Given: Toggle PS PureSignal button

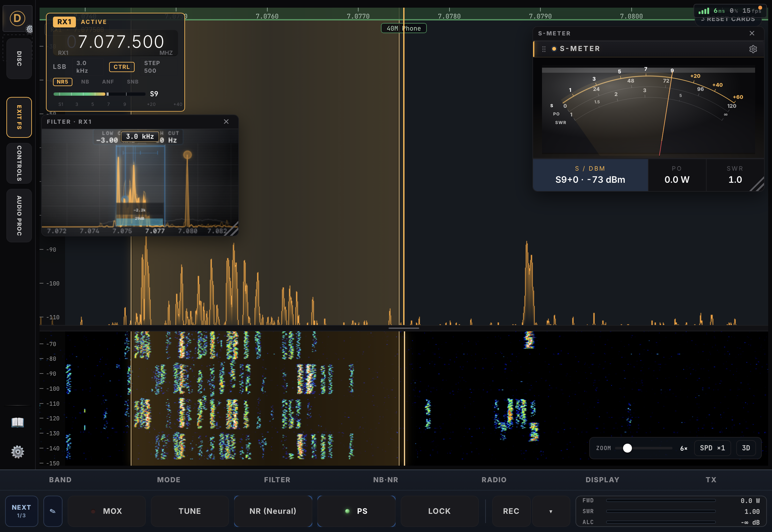Looking at the screenshot, I should (x=356, y=511).
